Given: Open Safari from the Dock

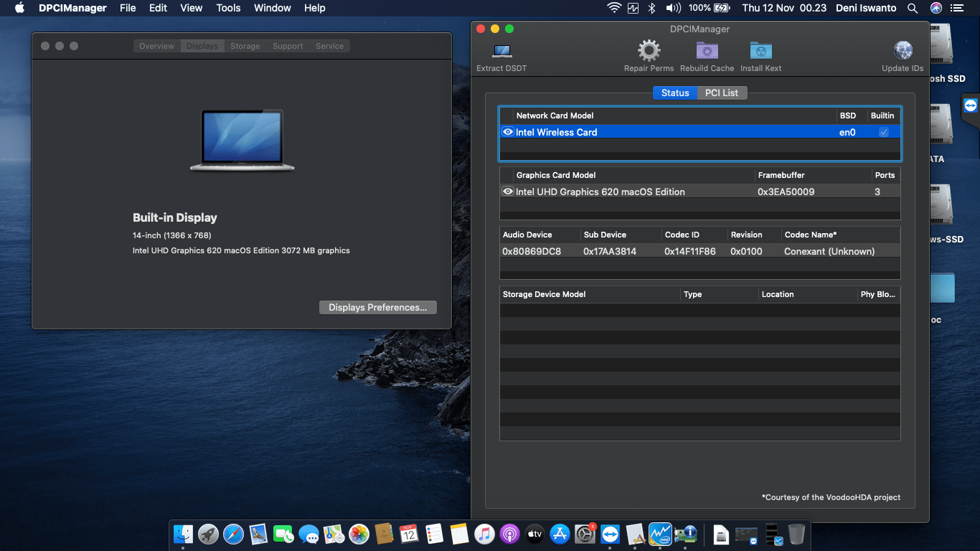Looking at the screenshot, I should pos(234,534).
